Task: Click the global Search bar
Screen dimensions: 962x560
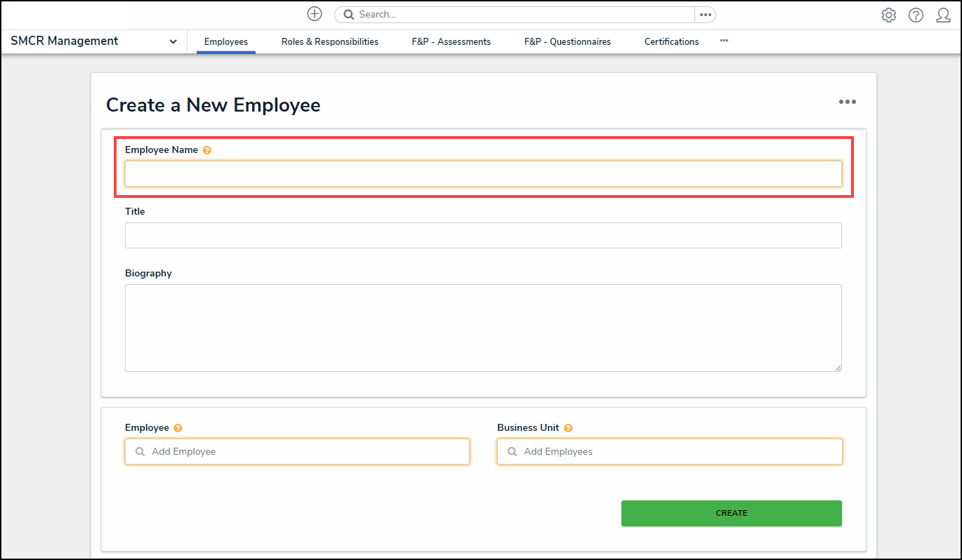Action: [513, 14]
